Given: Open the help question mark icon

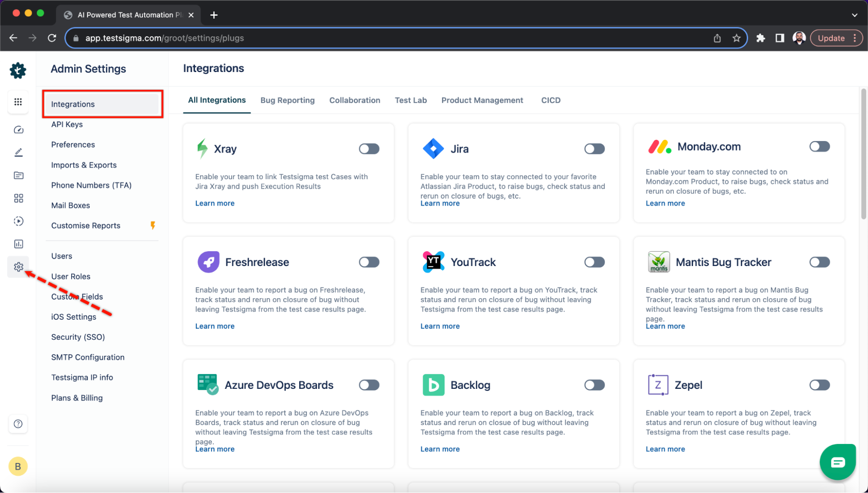Looking at the screenshot, I should click(x=18, y=424).
